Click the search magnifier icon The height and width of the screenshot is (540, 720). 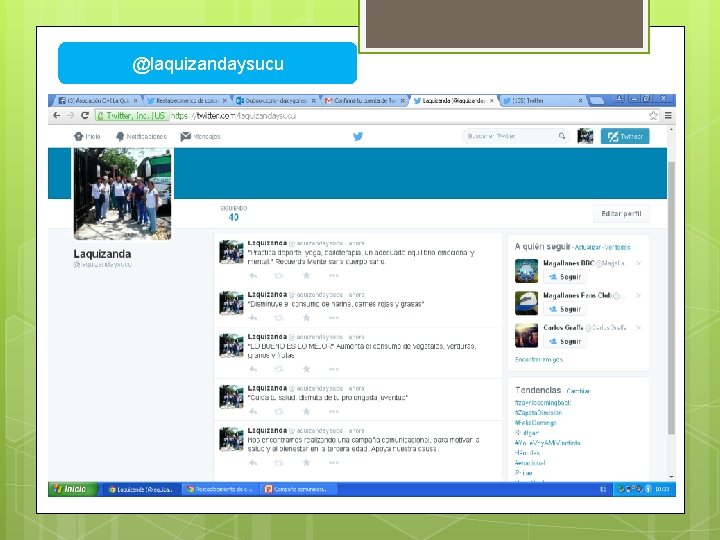[x=562, y=136]
